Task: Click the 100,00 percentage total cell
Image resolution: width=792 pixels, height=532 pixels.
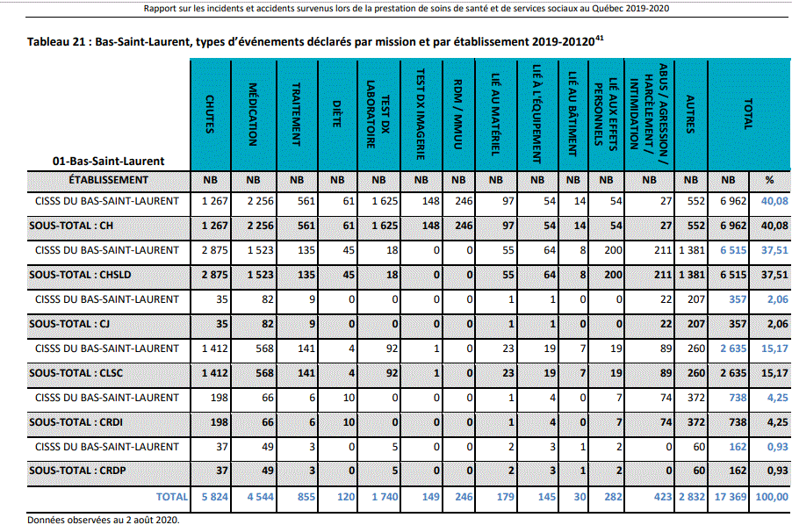Action: [769, 497]
